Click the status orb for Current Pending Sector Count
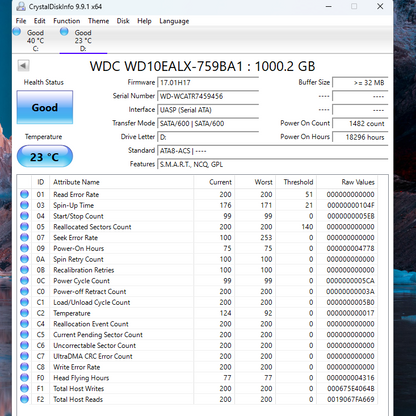The height and width of the screenshot is (416, 416). click(24, 334)
